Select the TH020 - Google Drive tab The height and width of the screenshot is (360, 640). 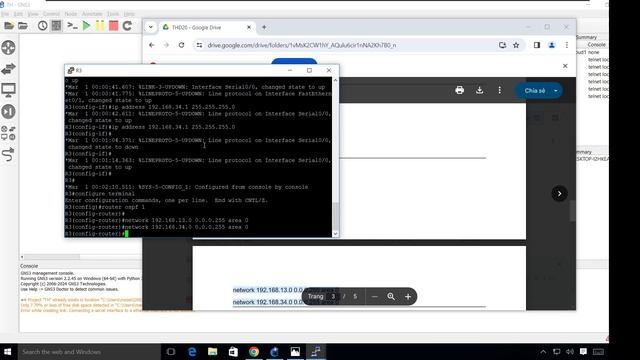tap(207, 27)
